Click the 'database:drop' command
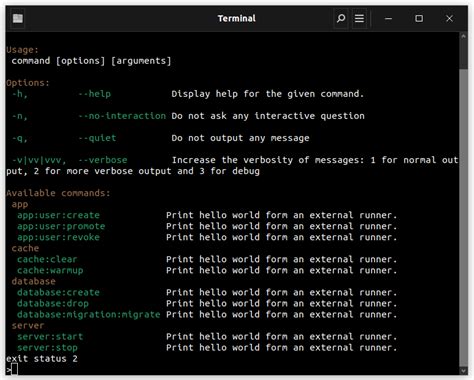The image size is (474, 380). [x=53, y=303]
